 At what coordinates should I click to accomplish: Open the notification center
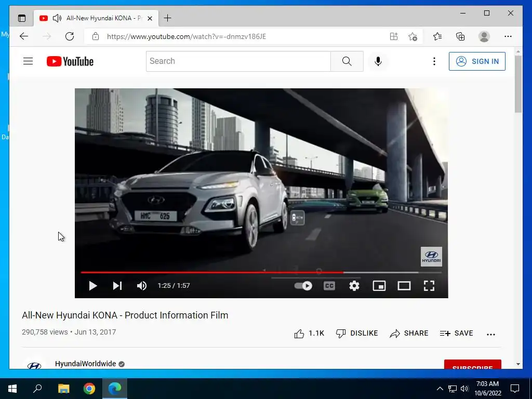pyautogui.click(x=515, y=389)
